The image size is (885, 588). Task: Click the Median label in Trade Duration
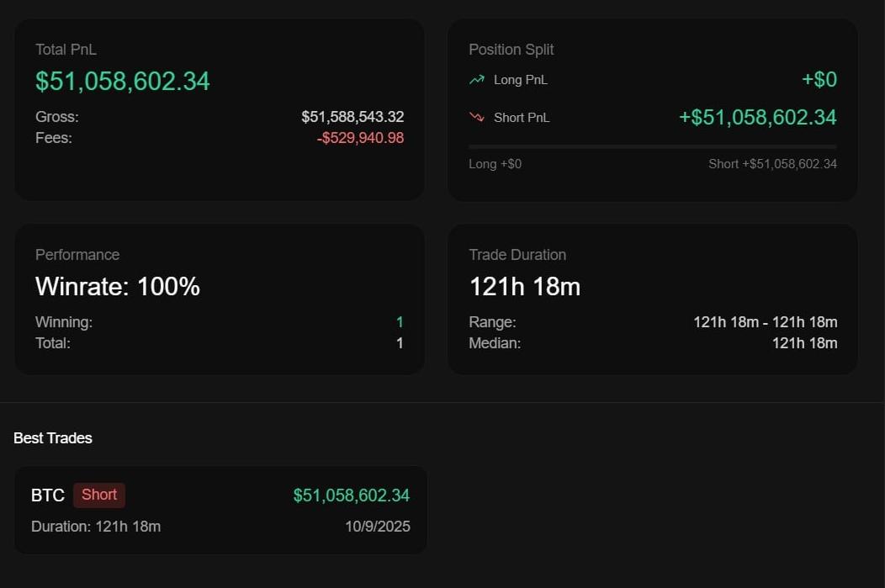click(495, 343)
